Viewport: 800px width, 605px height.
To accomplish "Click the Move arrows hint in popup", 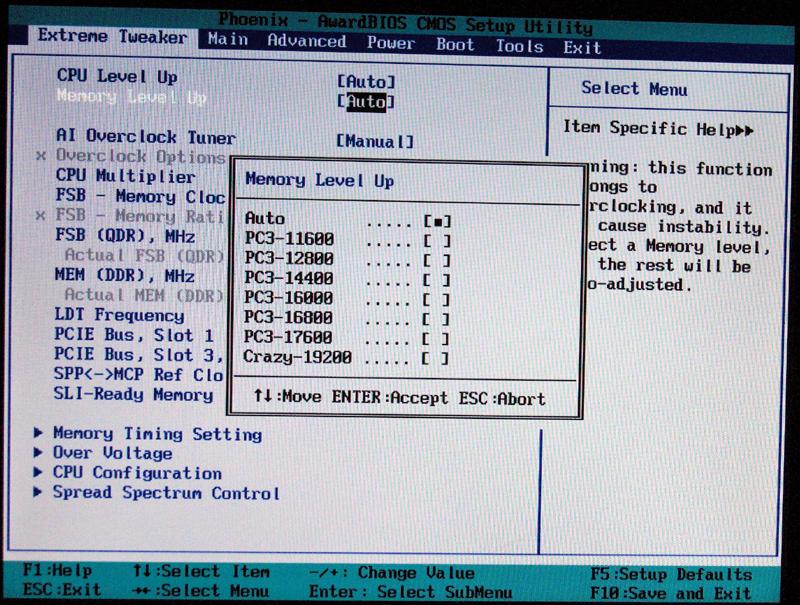I will (x=287, y=396).
